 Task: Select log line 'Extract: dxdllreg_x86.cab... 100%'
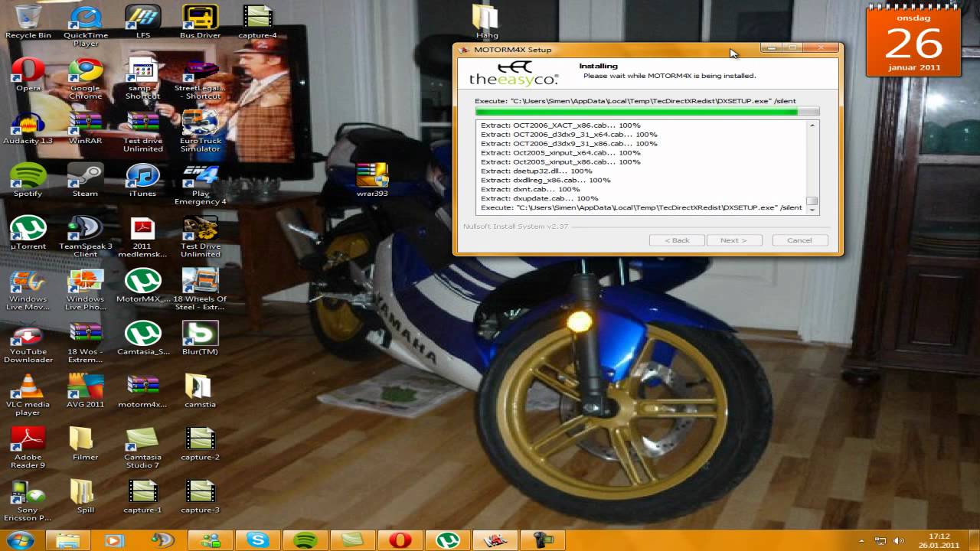coord(545,180)
